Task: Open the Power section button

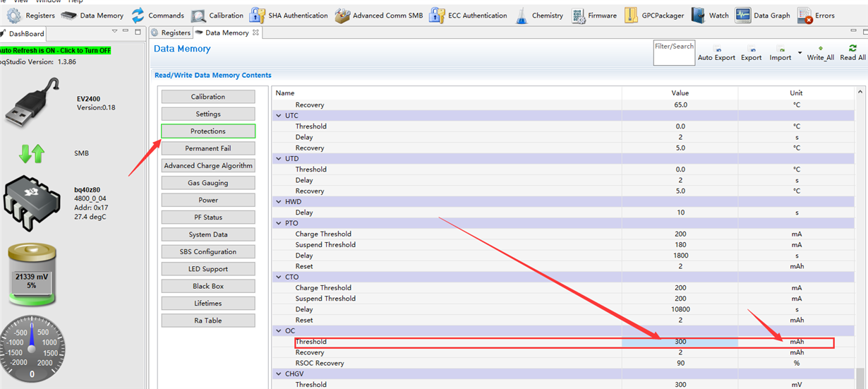Action: point(208,200)
